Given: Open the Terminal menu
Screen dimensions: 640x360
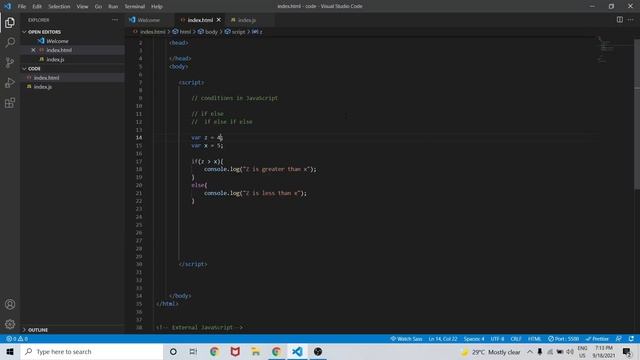Looking at the screenshot, I should point(135,7).
